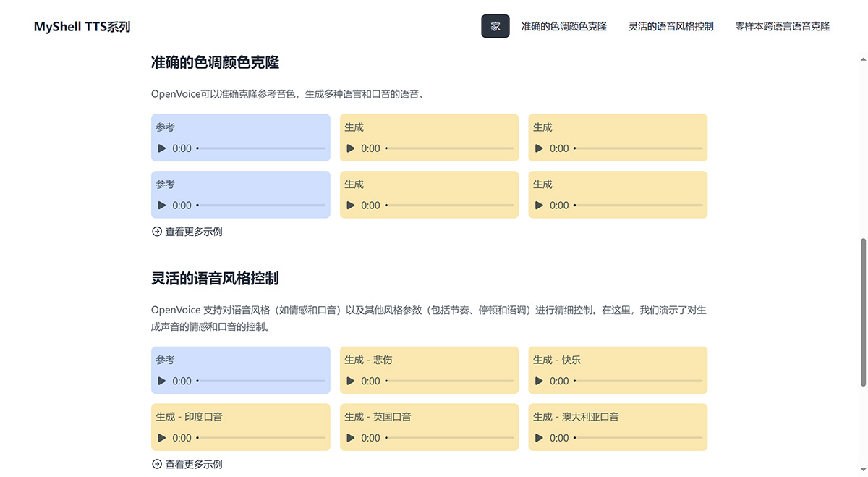Play the 生成 - 澳大利亚口音 accent audio
Screen dimensions: 868x477
[540, 438]
